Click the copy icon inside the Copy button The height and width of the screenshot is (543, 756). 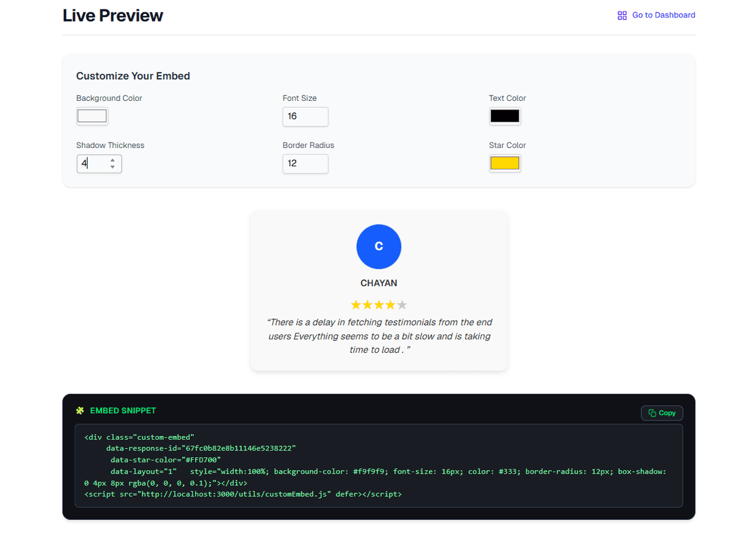click(653, 413)
